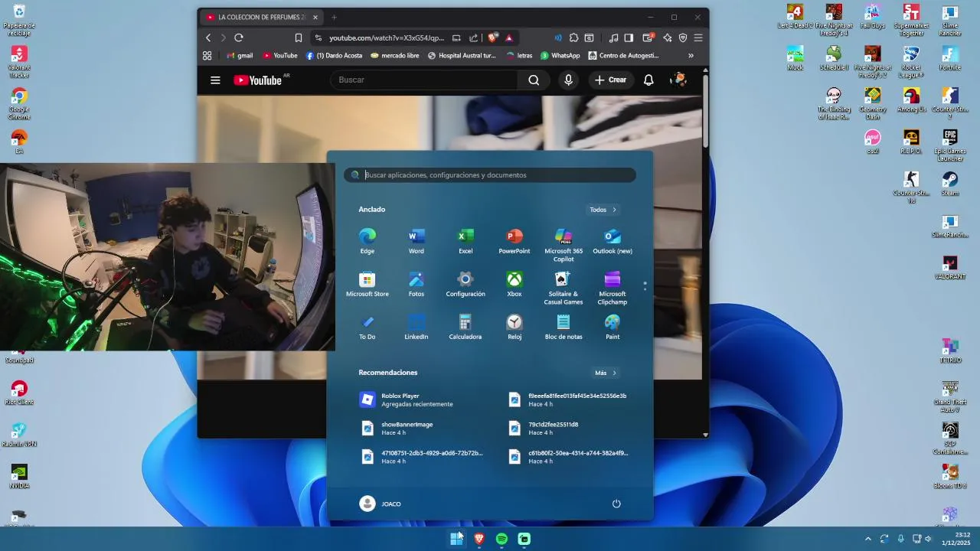The height and width of the screenshot is (551, 980).
Task: Open Bloc de notas
Action: pyautogui.click(x=563, y=327)
